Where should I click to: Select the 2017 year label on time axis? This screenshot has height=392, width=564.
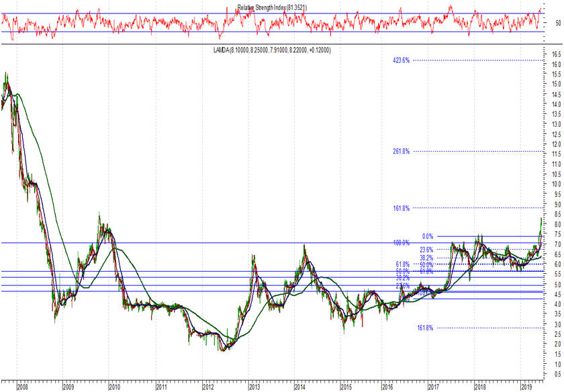tap(434, 387)
